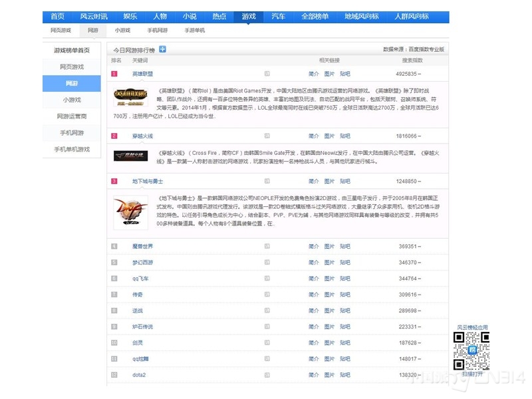Open 全部榜单 navigation tab
The height and width of the screenshot is (399, 532).
click(315, 16)
